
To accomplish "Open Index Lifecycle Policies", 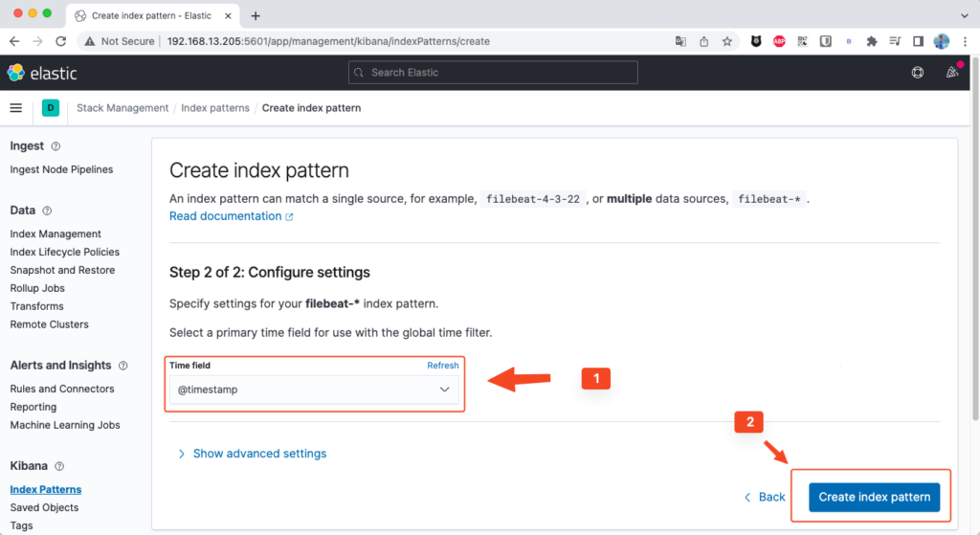I will pos(64,252).
